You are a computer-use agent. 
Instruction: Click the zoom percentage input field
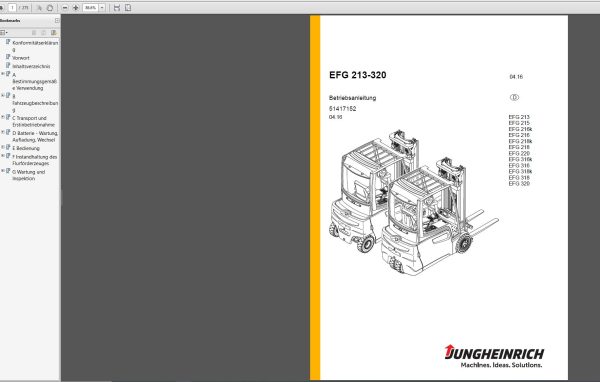91,8
